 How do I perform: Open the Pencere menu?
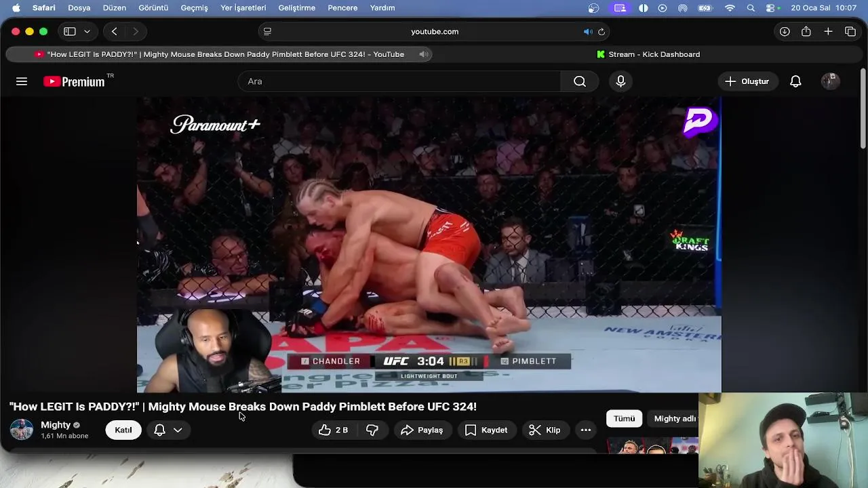342,8
